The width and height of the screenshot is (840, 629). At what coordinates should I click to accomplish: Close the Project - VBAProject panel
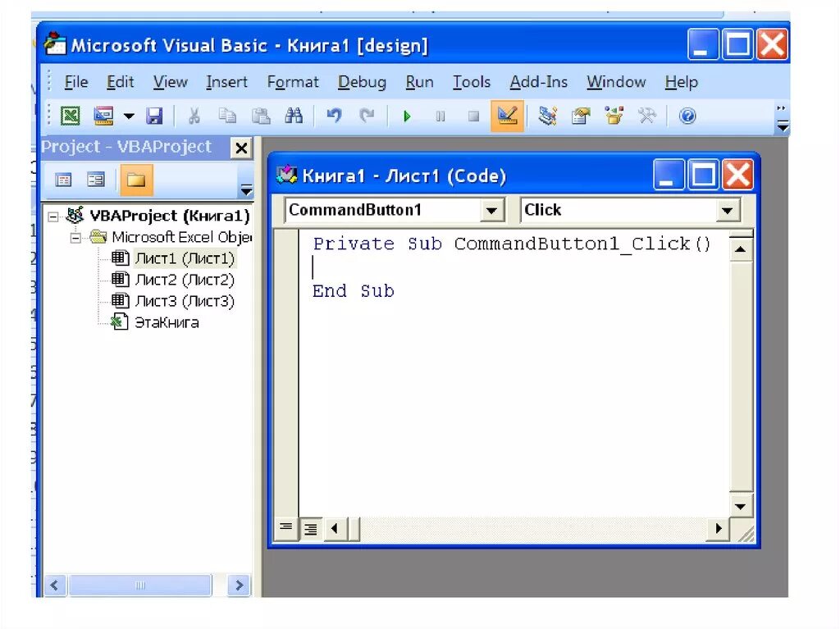242,148
